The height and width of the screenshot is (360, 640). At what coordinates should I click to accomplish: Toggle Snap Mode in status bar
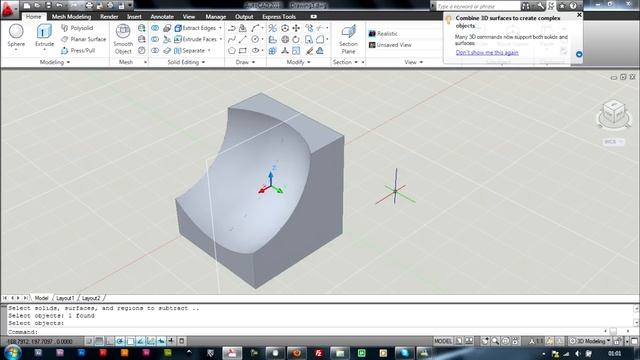(89, 341)
